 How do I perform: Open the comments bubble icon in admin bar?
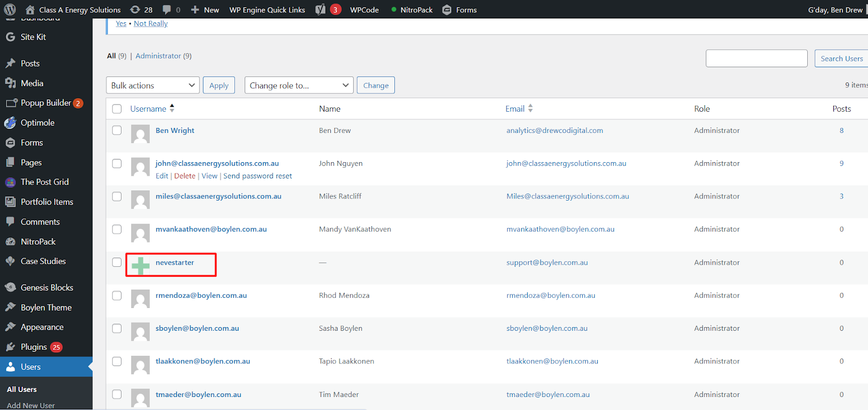coord(167,10)
